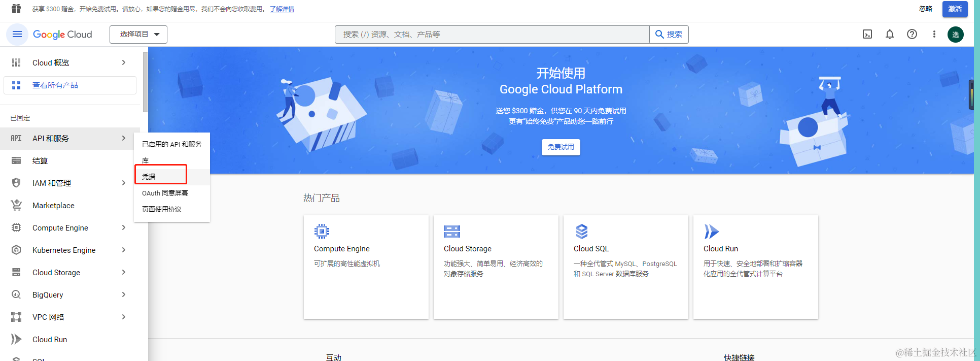
Task: Click the Cloud Run card arrow icon
Action: [711, 232]
